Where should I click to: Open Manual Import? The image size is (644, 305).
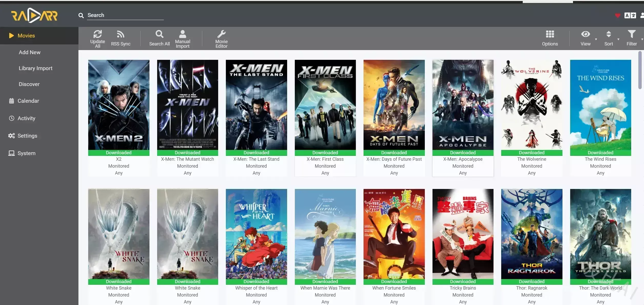point(183,39)
